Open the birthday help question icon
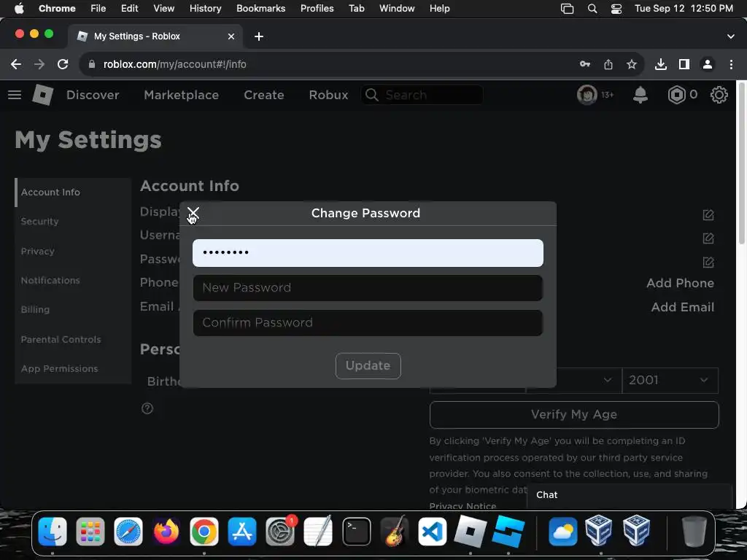Screen dimensions: 747x560 [147, 408]
